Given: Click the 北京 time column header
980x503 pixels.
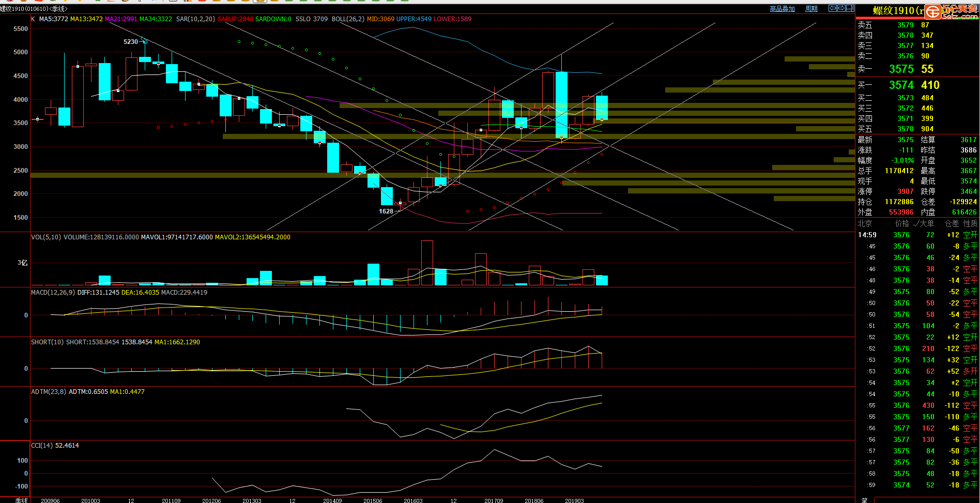Looking at the screenshot, I should 865,223.
